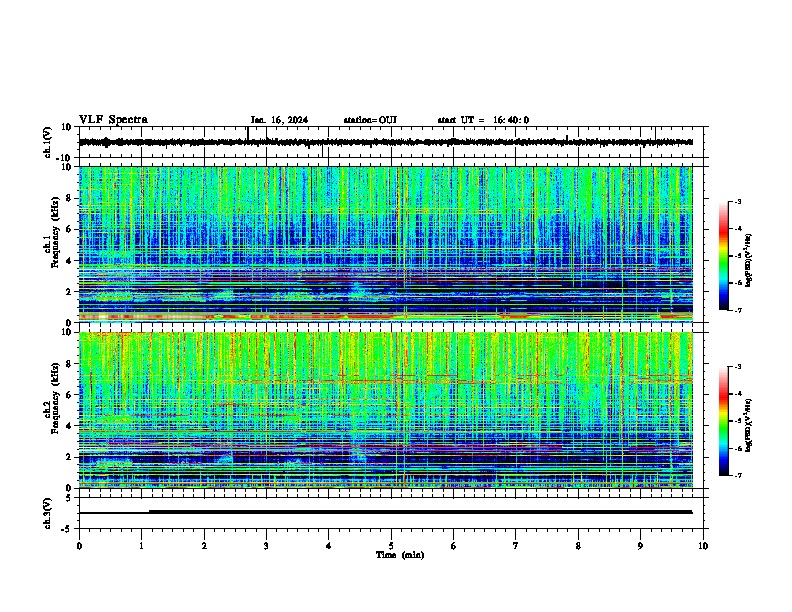Click the "8" kHz tick on ch.1 spectrogram
792x612 pixels.
pyautogui.click(x=69, y=198)
